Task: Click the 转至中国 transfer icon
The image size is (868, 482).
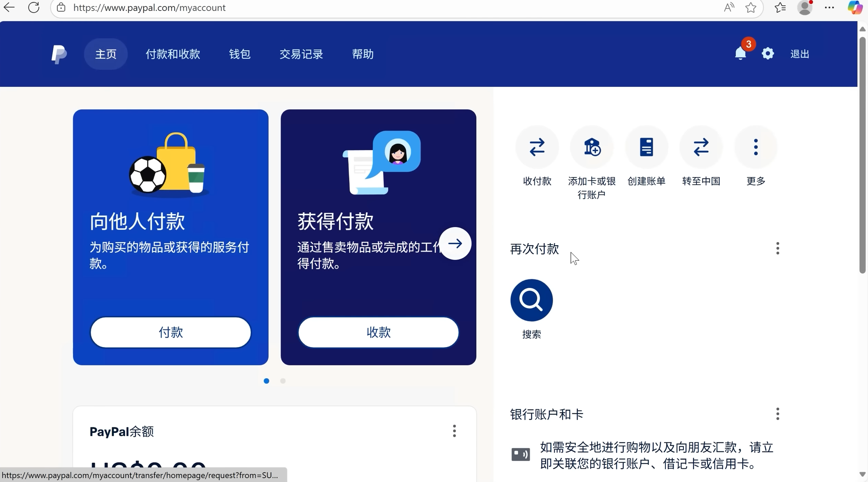Action: (x=701, y=147)
